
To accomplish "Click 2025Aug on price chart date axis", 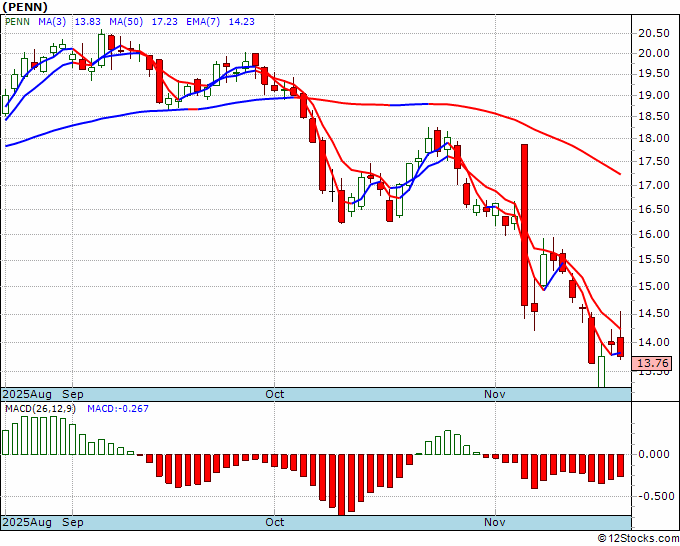I will pos(27,394).
